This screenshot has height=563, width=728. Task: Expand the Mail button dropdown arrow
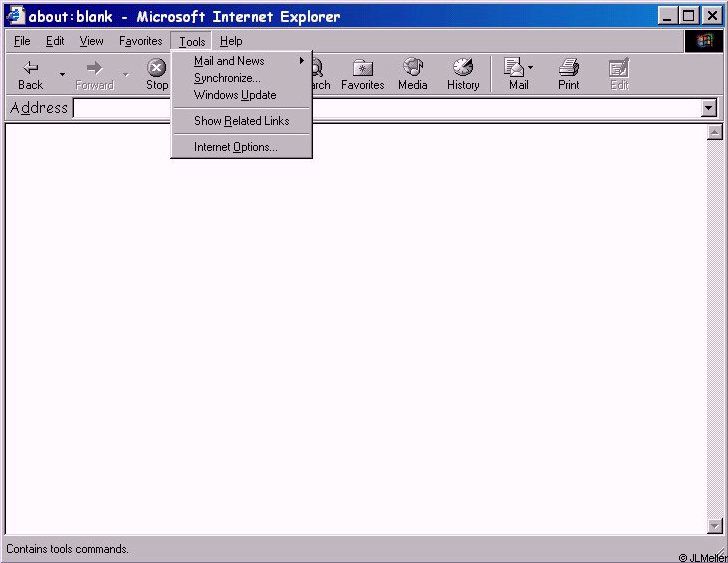click(x=531, y=68)
